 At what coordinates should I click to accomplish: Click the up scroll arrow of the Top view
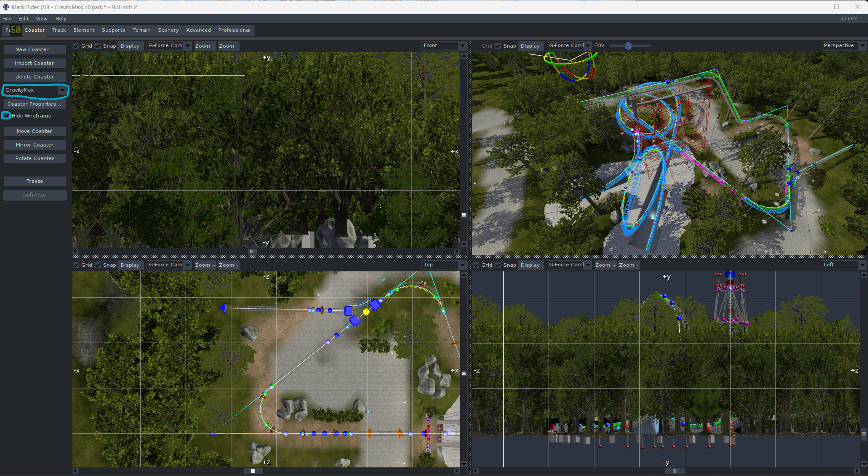464,275
